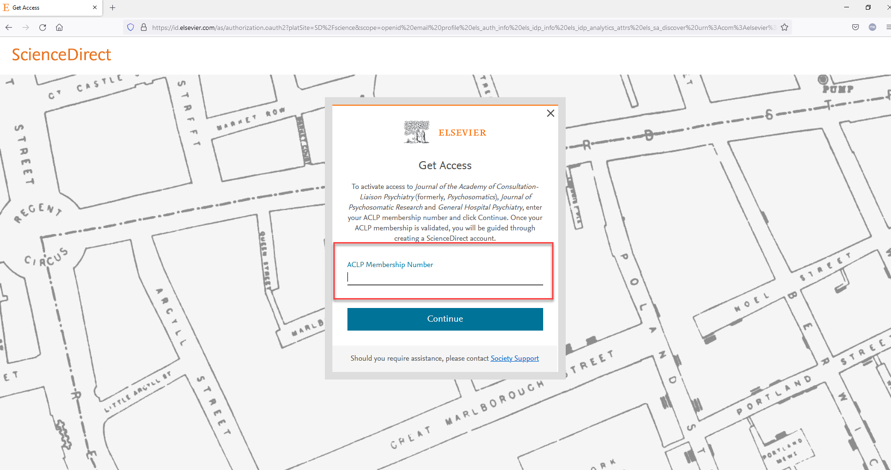Click the Elsevier logo in the dialog

(x=445, y=132)
